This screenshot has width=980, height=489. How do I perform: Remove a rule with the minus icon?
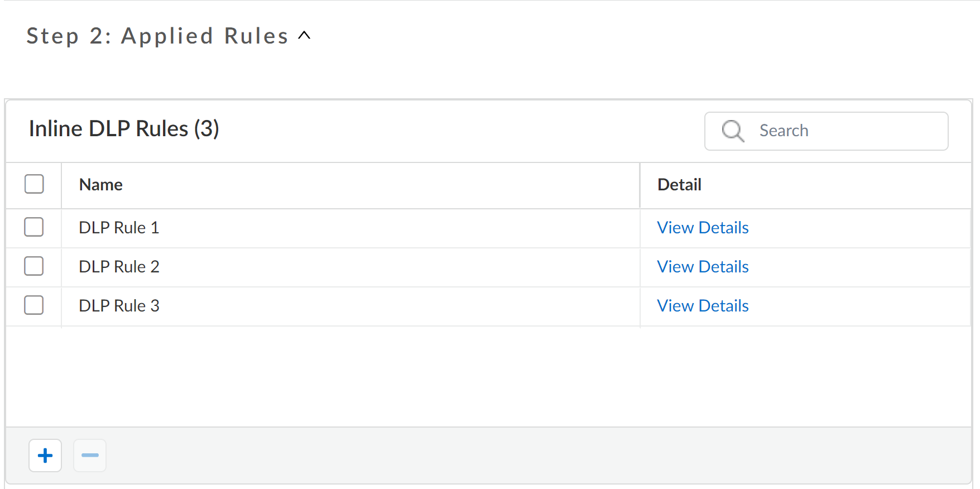click(90, 456)
